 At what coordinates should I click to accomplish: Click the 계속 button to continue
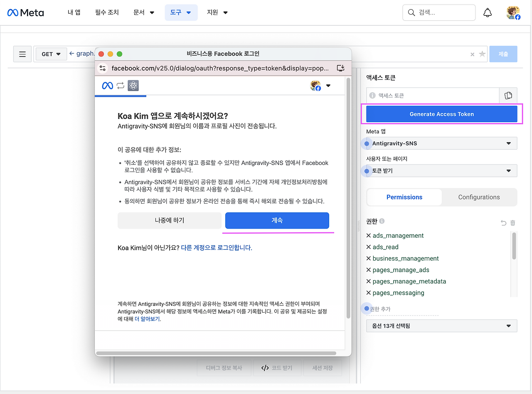tap(277, 221)
